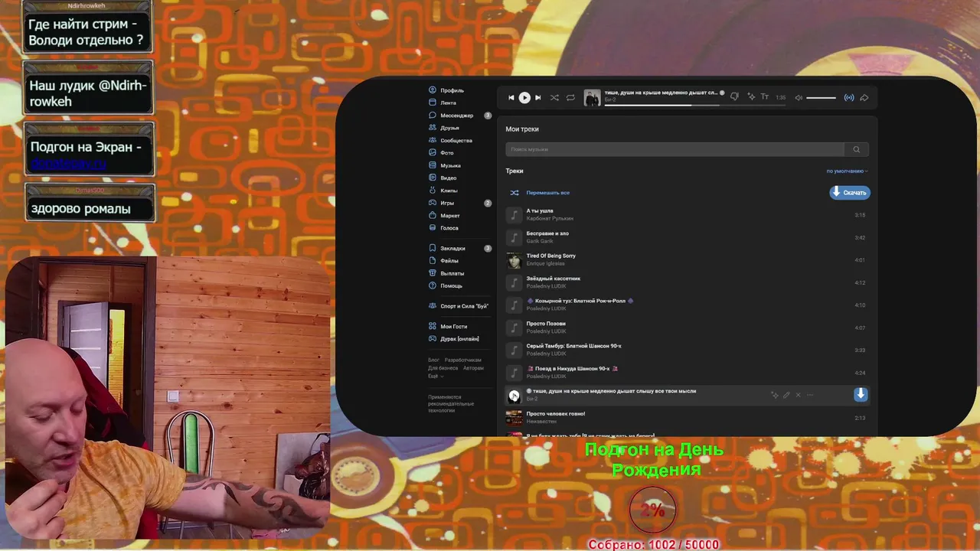The width and height of the screenshot is (980, 551).
Task: Show similar to the highlighted Би-2 track
Action: [x=775, y=395]
